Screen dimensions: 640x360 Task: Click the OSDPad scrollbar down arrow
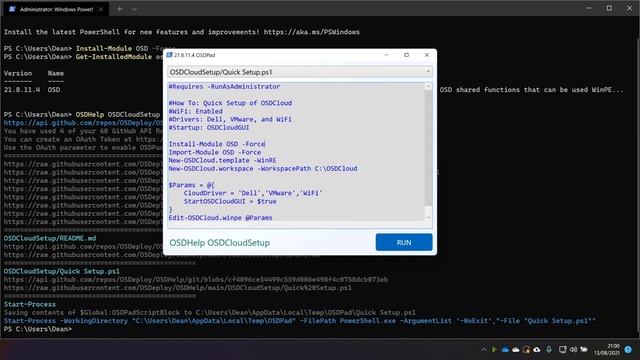[428, 218]
